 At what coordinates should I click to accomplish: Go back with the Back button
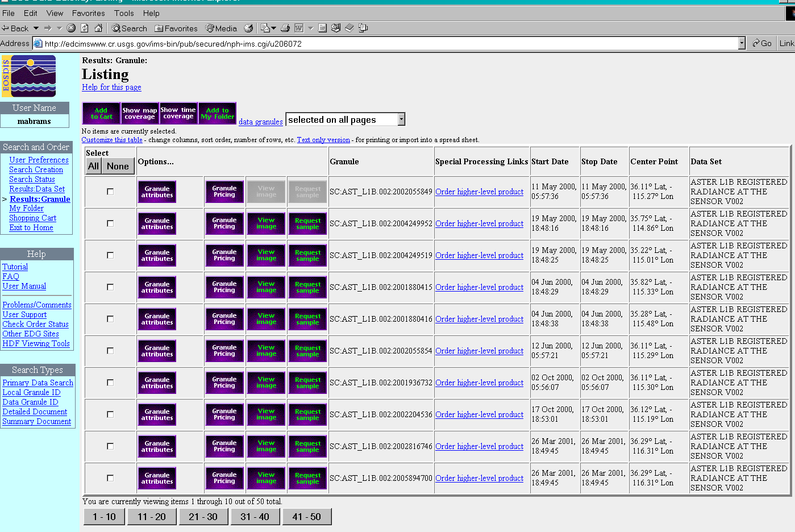15,28
